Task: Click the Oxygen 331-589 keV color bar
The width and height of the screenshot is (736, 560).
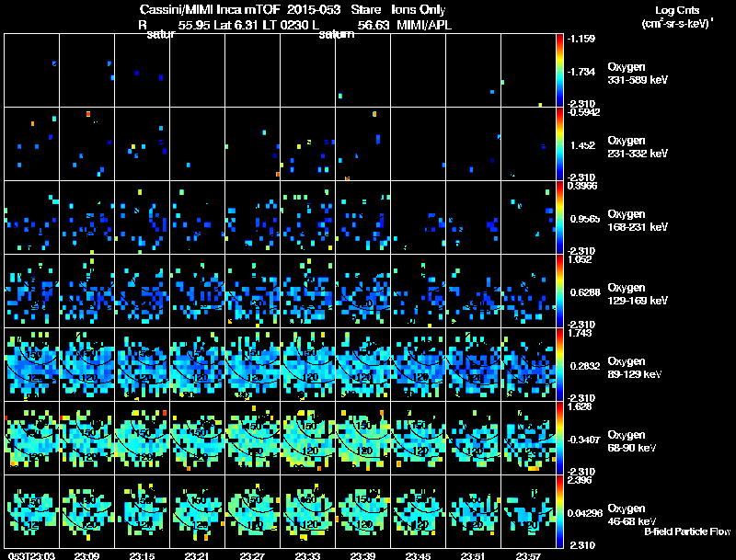Action: [559, 71]
